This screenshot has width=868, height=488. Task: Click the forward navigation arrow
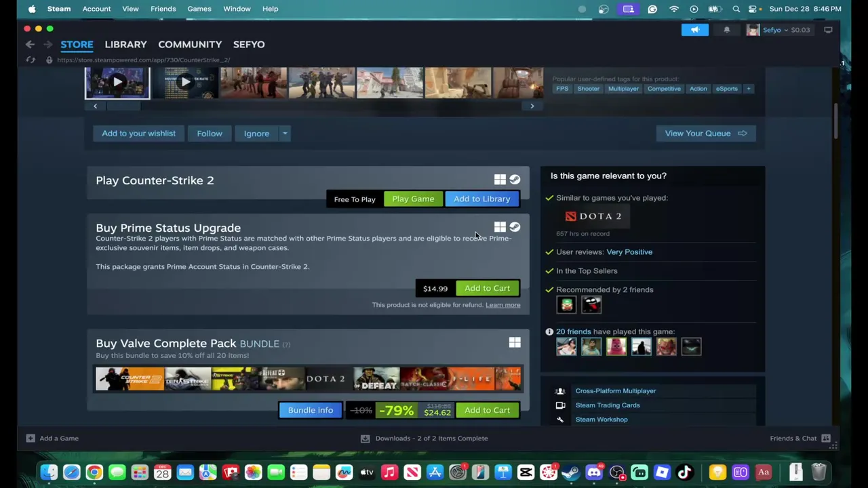[47, 44]
